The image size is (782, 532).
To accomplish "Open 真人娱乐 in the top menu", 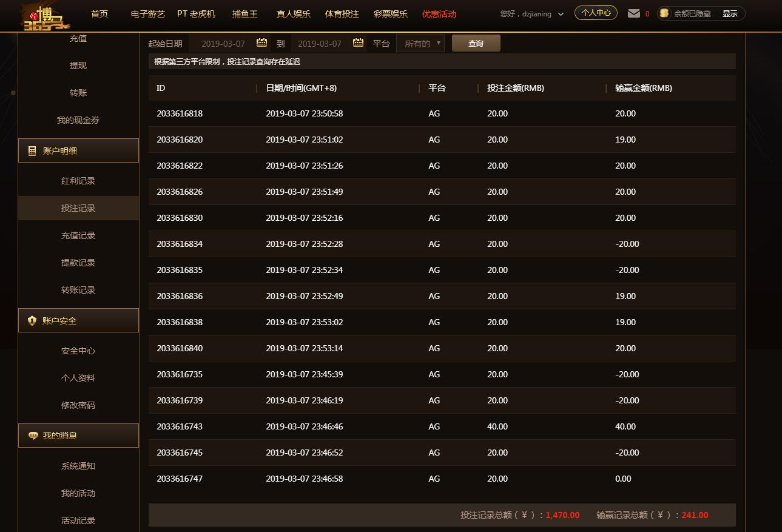I will [293, 13].
